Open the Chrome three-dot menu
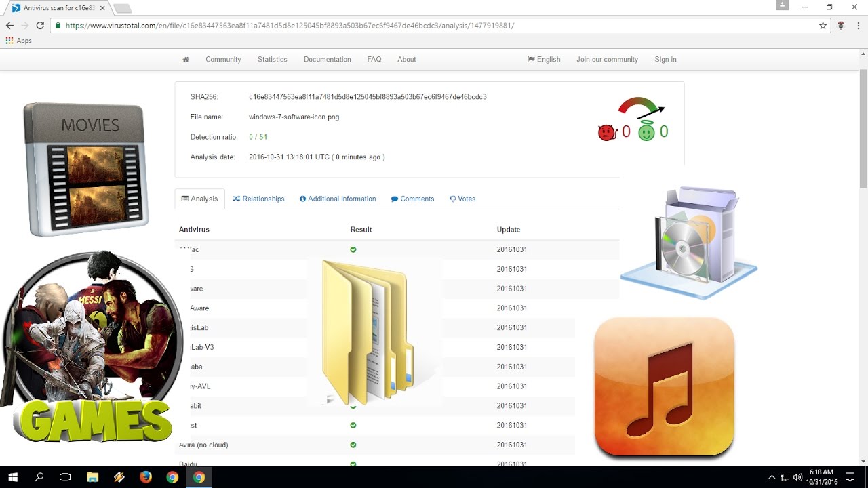868x488 pixels. pyautogui.click(x=857, y=26)
